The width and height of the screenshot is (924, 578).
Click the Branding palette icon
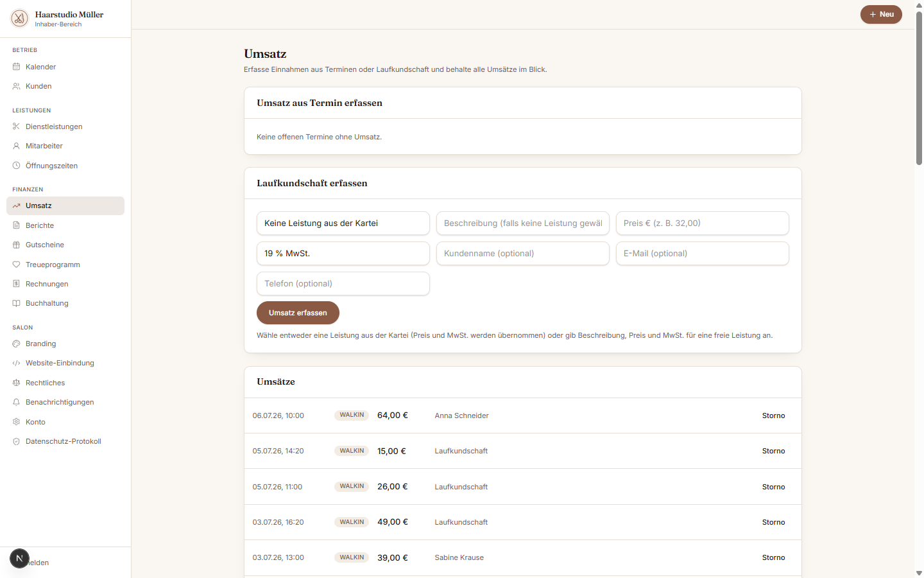17,344
